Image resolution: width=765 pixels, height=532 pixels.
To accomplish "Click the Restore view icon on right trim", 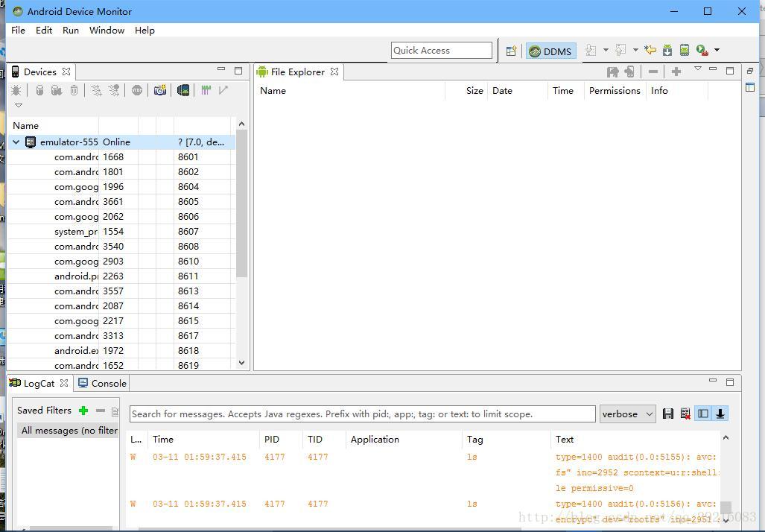I will click(750, 72).
